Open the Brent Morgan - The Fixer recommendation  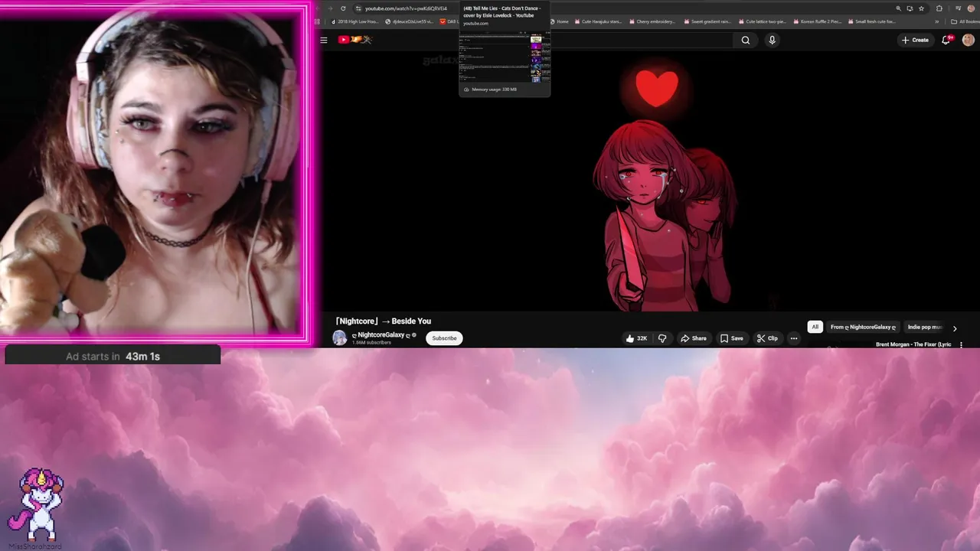point(913,344)
